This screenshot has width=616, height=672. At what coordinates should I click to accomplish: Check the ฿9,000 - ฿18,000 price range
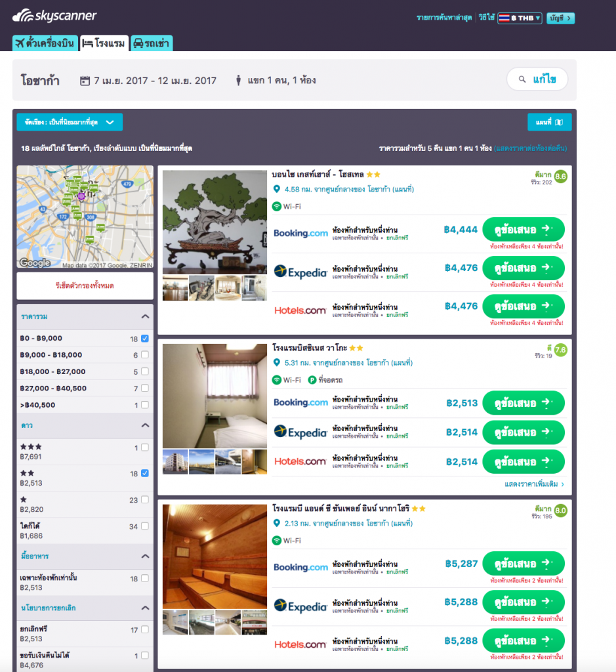click(145, 355)
